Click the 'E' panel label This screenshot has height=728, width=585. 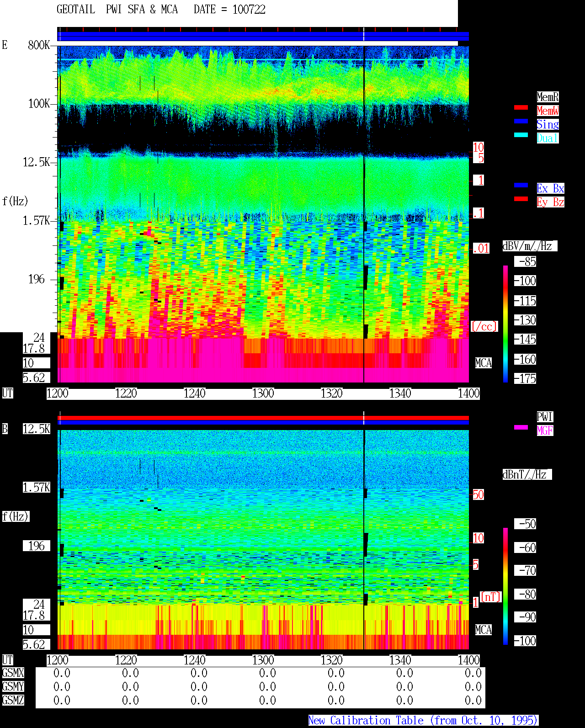pyautogui.click(x=5, y=45)
